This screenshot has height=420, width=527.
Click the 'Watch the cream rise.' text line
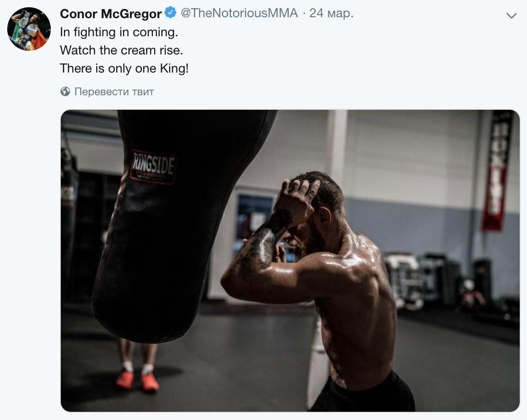[122, 50]
